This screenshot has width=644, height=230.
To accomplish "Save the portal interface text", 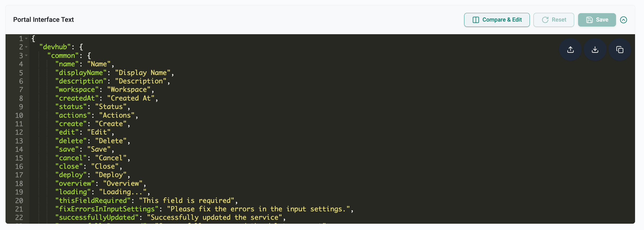I will (597, 20).
